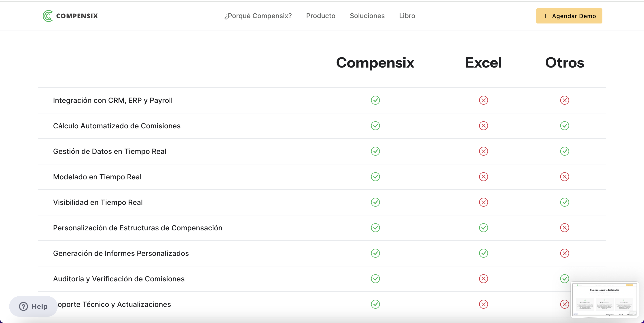The height and width of the screenshot is (323, 644).
Task: Open the Help widget
Action: tap(33, 306)
